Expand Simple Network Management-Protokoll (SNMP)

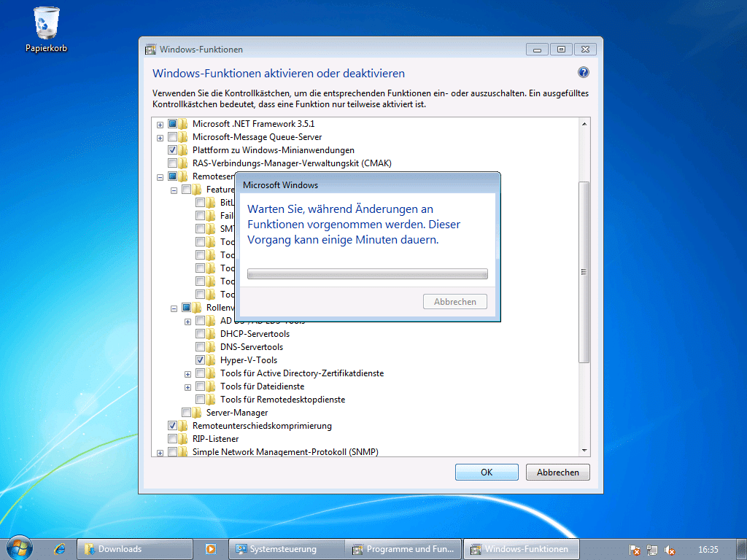click(x=160, y=453)
